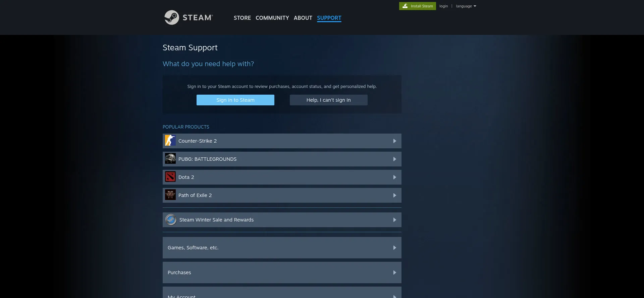Screen dimensions: 644x298
Task: Click the Steam logo icon
Action: pos(172,17)
